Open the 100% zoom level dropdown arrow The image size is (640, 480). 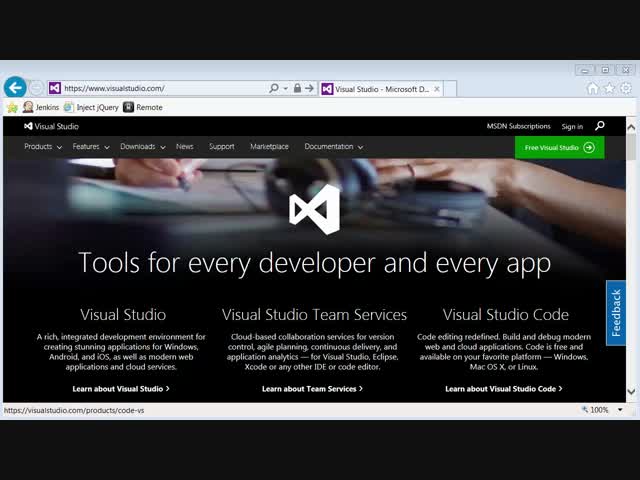coord(620,410)
